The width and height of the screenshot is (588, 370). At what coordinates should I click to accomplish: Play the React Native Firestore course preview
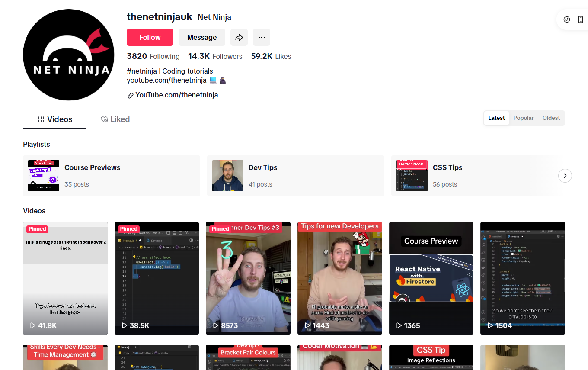pyautogui.click(x=431, y=278)
